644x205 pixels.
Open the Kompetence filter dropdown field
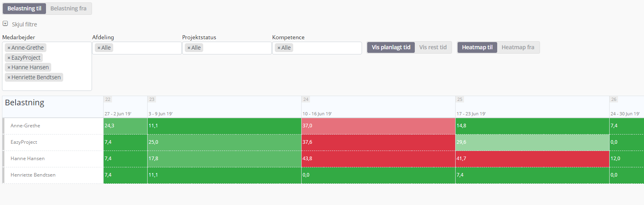point(326,48)
